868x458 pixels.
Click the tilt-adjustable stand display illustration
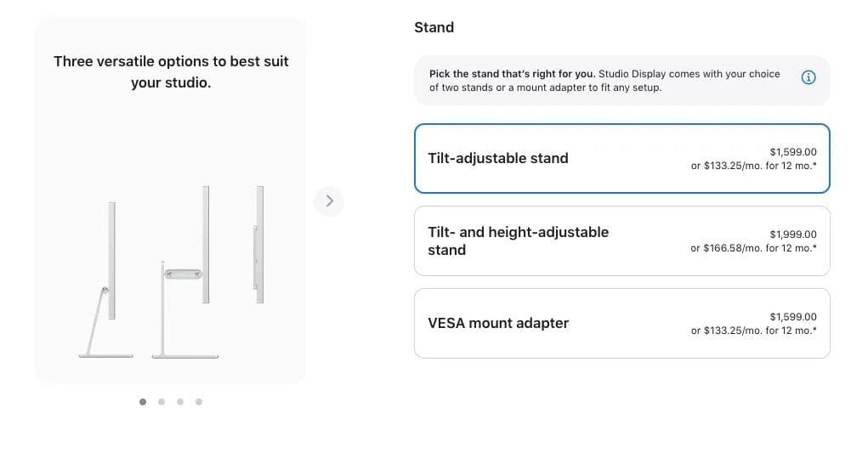point(105,280)
